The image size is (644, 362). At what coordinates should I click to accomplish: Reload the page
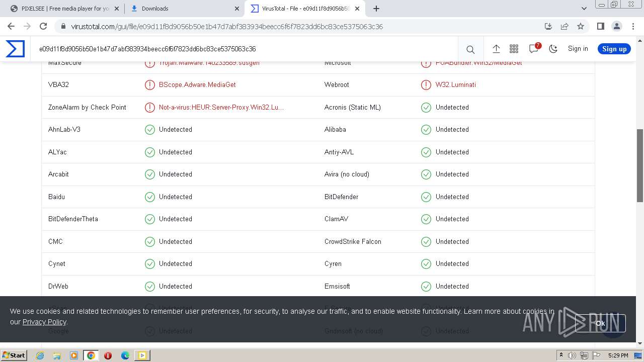[x=43, y=26]
